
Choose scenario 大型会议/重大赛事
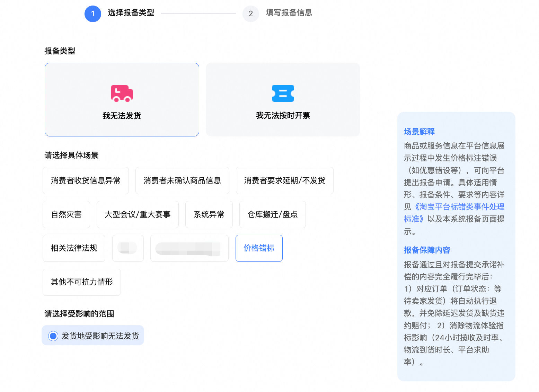pyautogui.click(x=138, y=214)
